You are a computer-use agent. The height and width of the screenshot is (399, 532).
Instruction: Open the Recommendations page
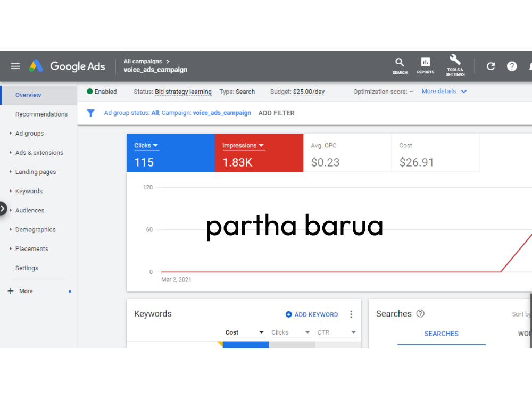tap(41, 114)
